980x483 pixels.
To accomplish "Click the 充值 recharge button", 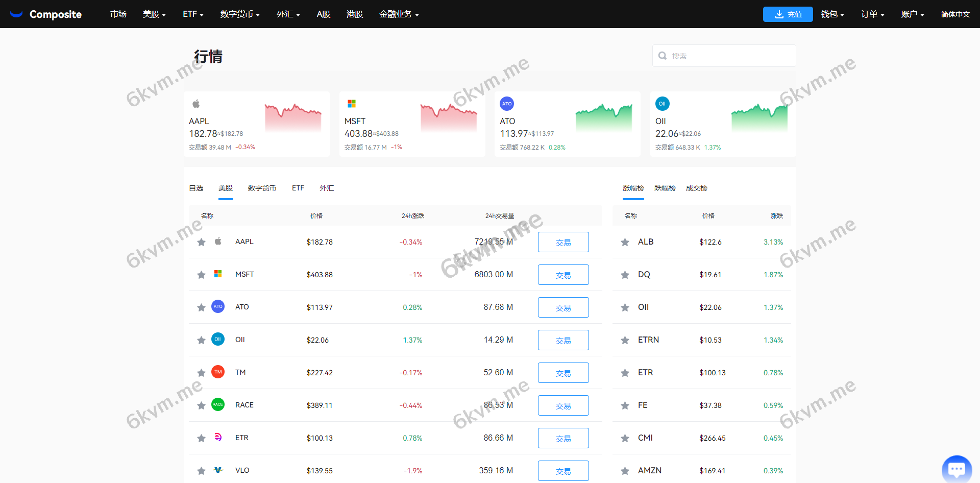I will (x=788, y=14).
